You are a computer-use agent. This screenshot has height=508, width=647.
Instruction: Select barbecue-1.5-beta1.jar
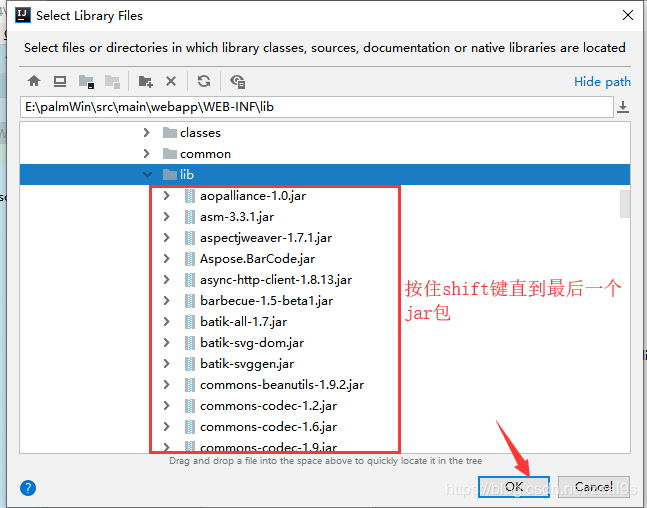(x=267, y=300)
